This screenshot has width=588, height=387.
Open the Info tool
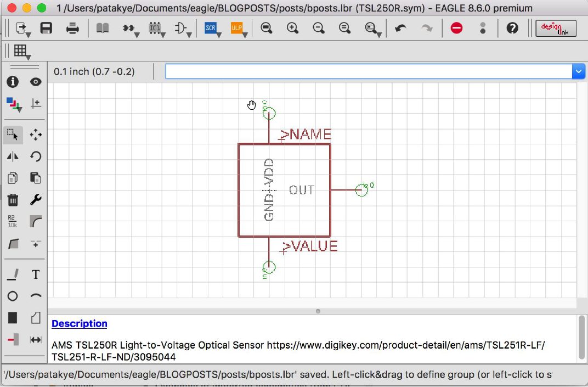coord(13,82)
